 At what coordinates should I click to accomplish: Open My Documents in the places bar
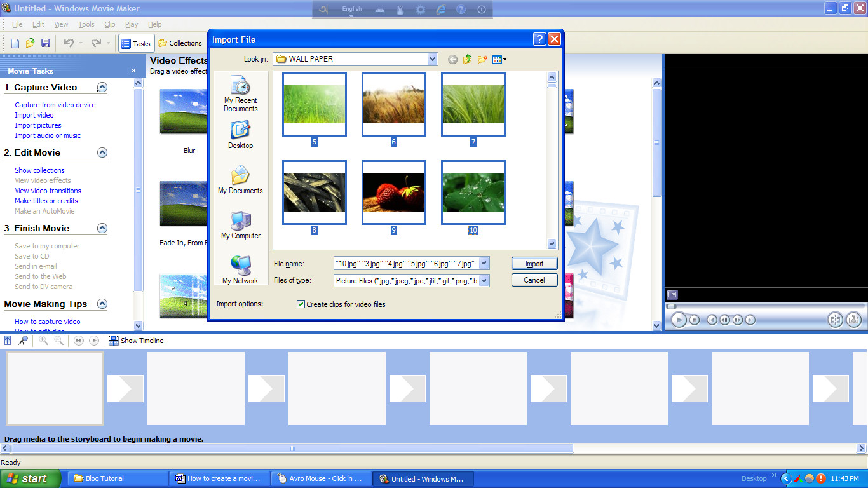click(240, 180)
